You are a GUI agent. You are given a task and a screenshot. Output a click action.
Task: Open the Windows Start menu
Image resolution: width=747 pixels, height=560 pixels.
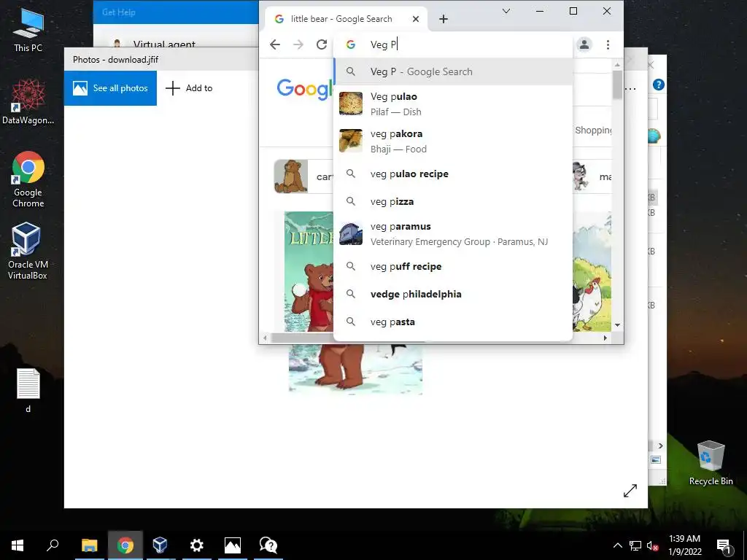coord(18,545)
